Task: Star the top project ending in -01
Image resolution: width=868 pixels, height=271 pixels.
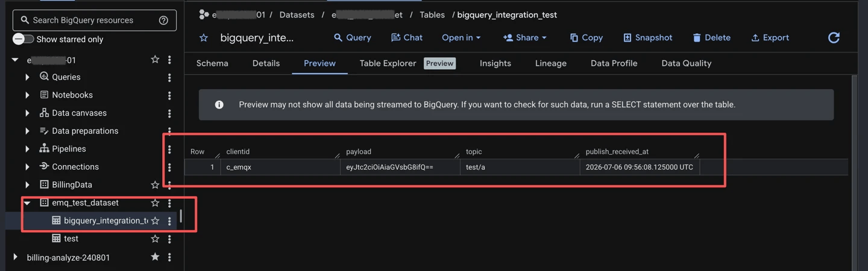Action: [155, 59]
